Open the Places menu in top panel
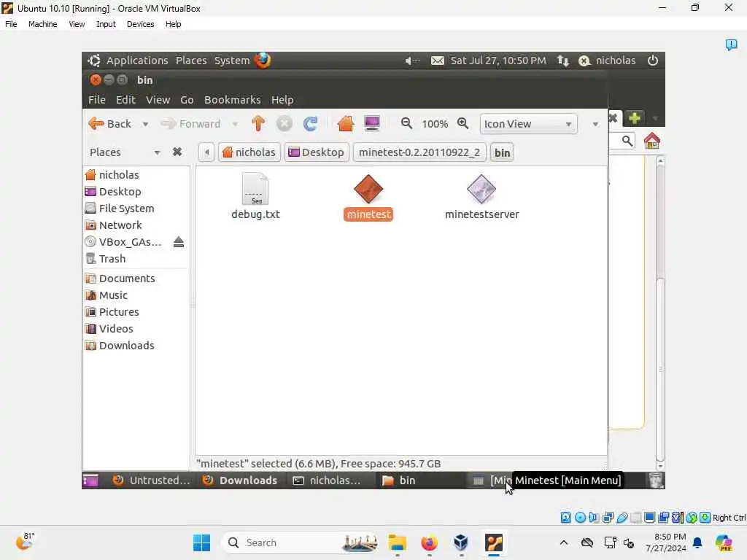This screenshot has width=747, height=560. [x=191, y=61]
